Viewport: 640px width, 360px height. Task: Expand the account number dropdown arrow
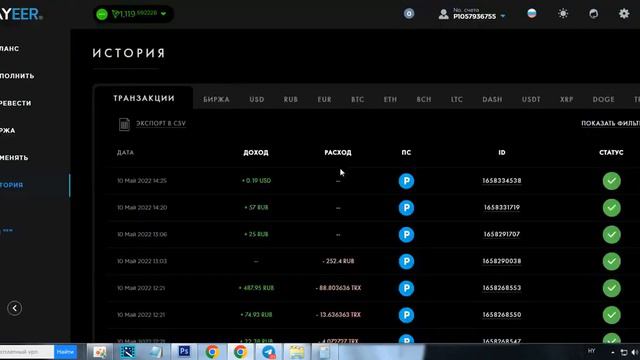(503, 16)
